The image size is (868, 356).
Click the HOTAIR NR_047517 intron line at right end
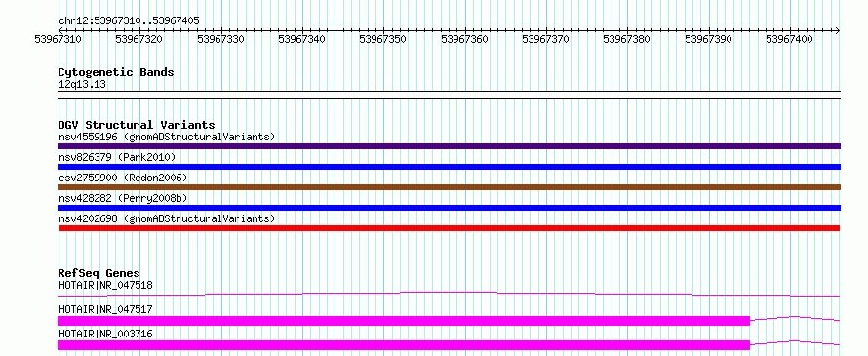point(795,318)
